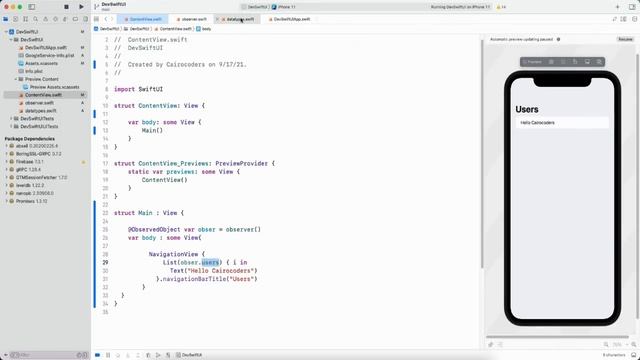Screen dimensions: 640x360
Task: Select the nanopb package row
Action: [x=45, y=193]
